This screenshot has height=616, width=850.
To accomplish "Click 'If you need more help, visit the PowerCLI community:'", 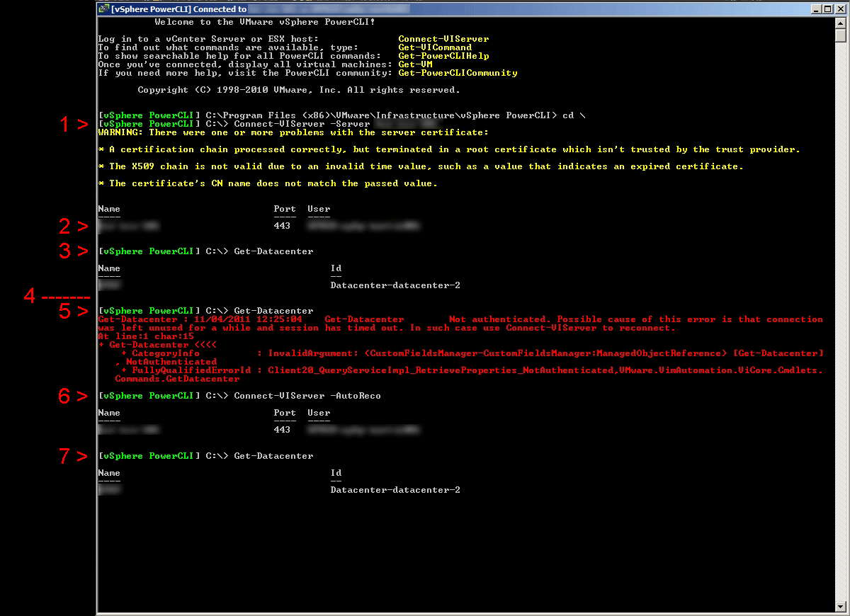I will pos(245,73).
